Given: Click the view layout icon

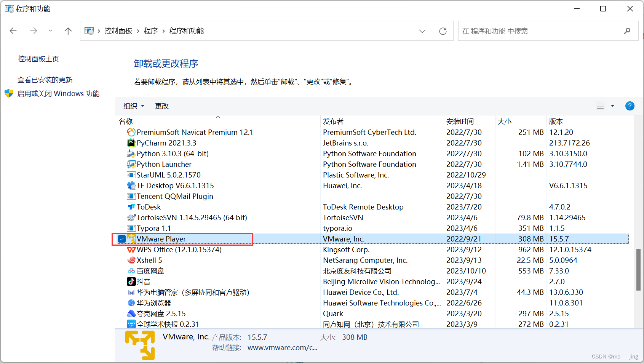Looking at the screenshot, I should (x=600, y=106).
